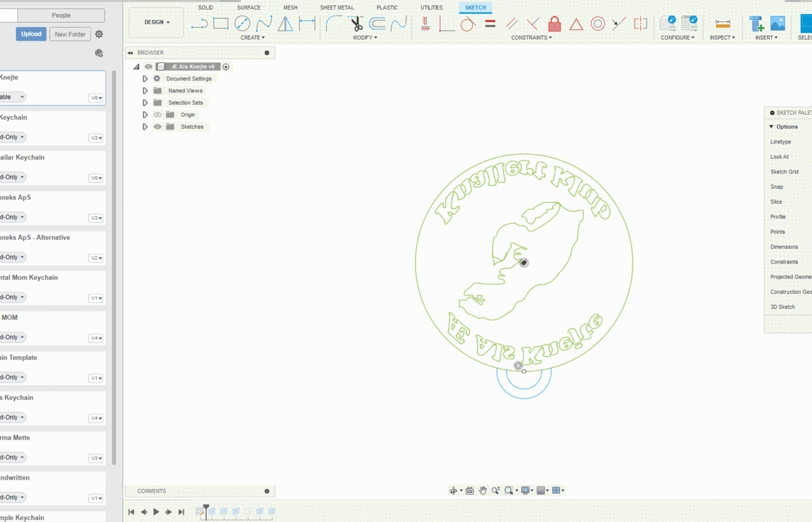The width and height of the screenshot is (812, 522).
Task: Click the first sketch feature in timeline
Action: pos(199,512)
